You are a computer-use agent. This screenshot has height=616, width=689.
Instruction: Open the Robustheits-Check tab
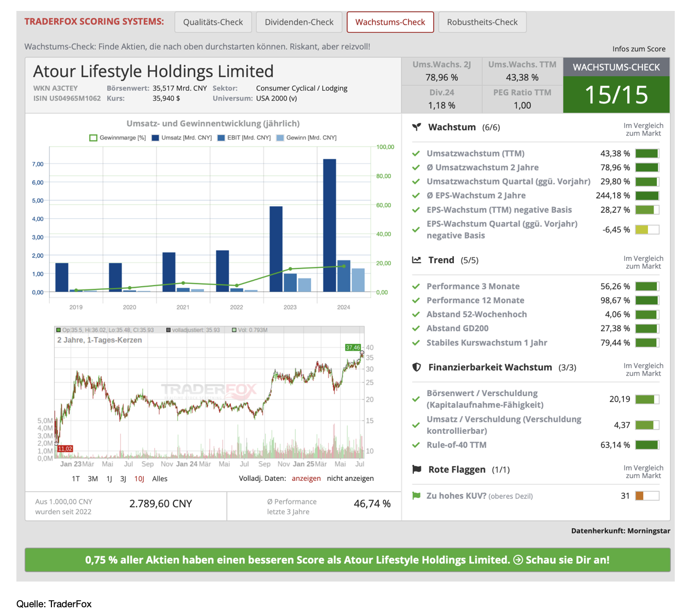pos(482,22)
